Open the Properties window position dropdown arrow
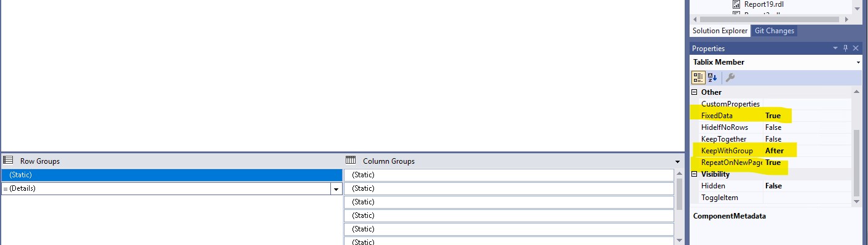868x245 pixels. (x=835, y=48)
